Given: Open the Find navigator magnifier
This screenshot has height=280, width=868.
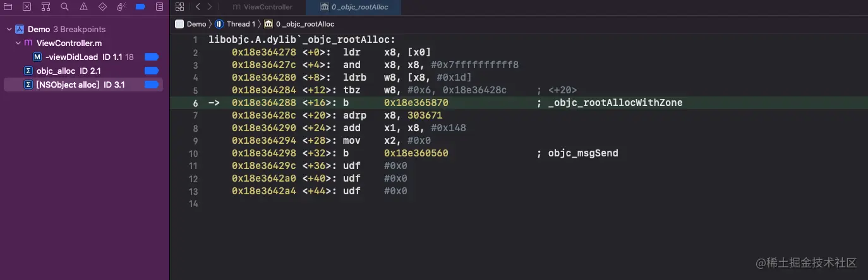Looking at the screenshot, I should (x=65, y=7).
